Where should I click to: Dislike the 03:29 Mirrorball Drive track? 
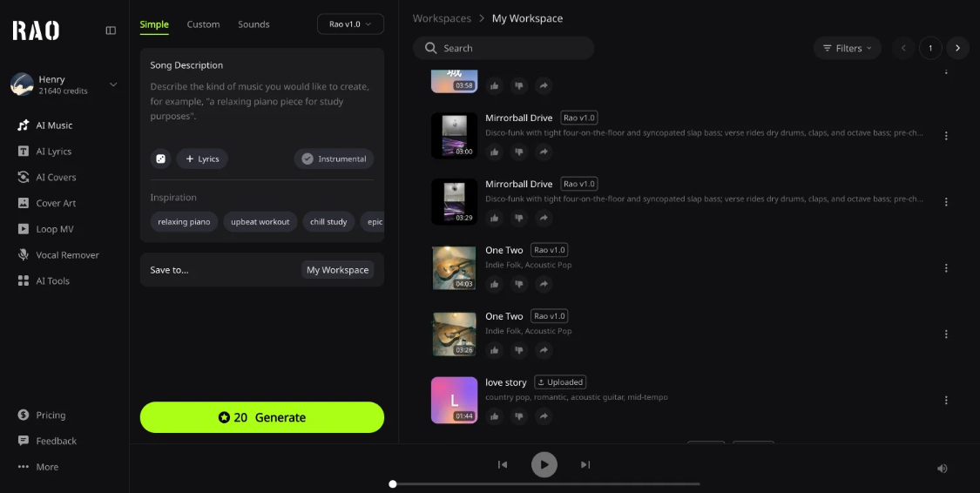tap(519, 218)
